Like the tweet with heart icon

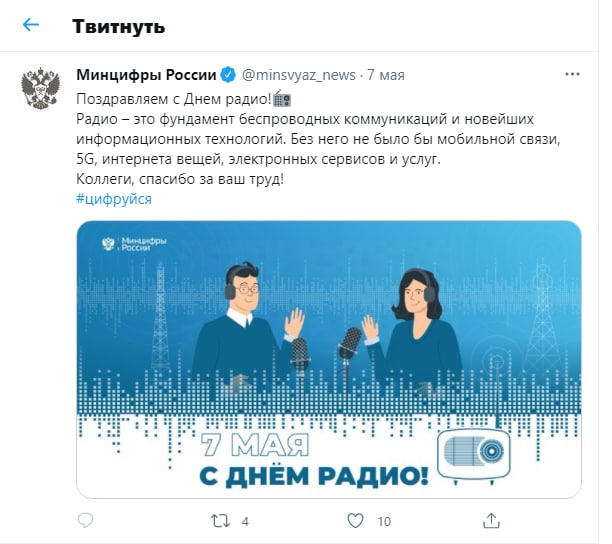click(355, 521)
